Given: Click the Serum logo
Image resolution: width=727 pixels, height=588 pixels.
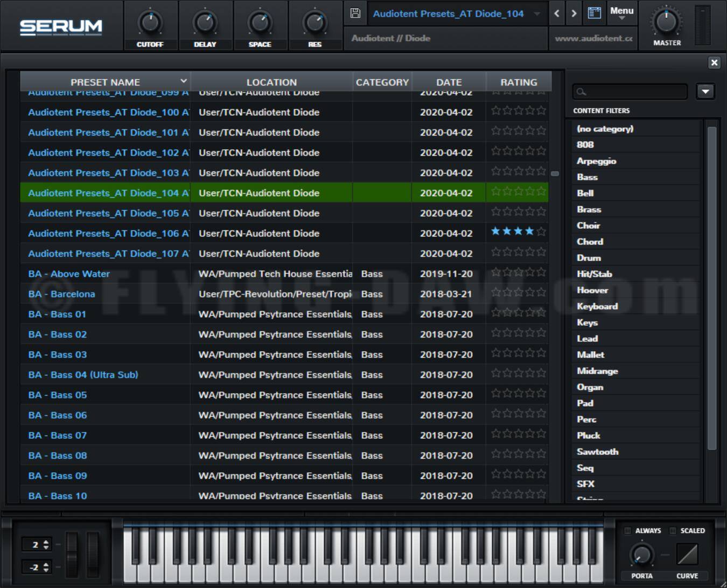Looking at the screenshot, I should tap(61, 27).
